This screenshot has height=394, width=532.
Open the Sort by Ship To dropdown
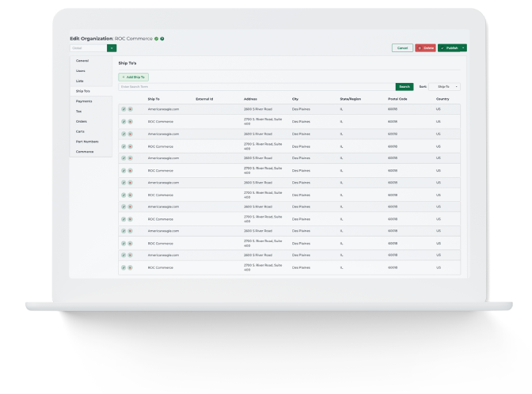tap(445, 86)
